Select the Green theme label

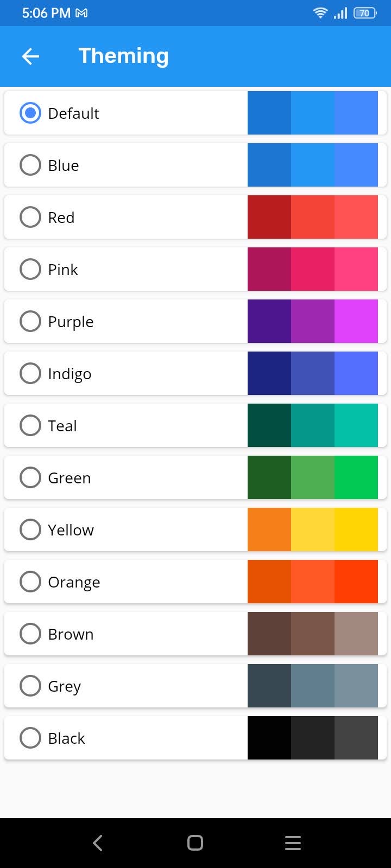(70, 478)
